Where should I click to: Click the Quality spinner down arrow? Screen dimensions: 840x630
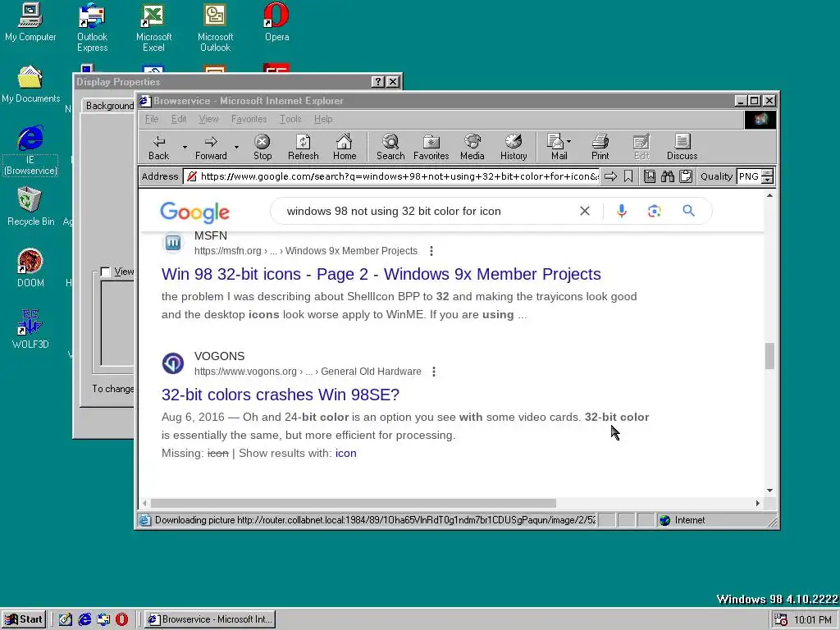[767, 180]
